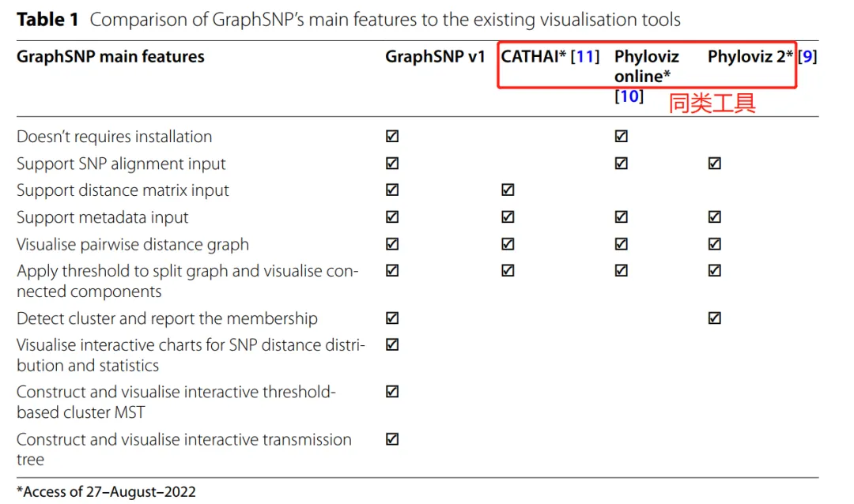Click Phyloviz 2 checkmark for Apply threshold row

coord(715,270)
